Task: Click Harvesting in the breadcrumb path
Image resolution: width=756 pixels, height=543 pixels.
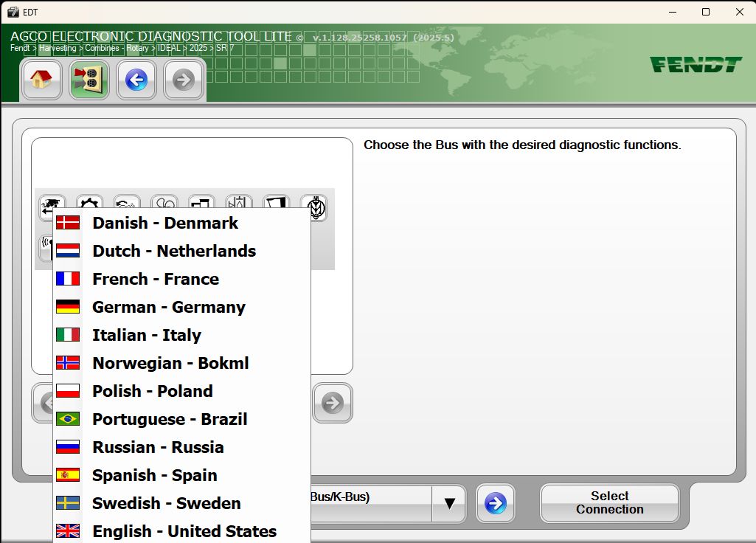Action: tap(58, 48)
